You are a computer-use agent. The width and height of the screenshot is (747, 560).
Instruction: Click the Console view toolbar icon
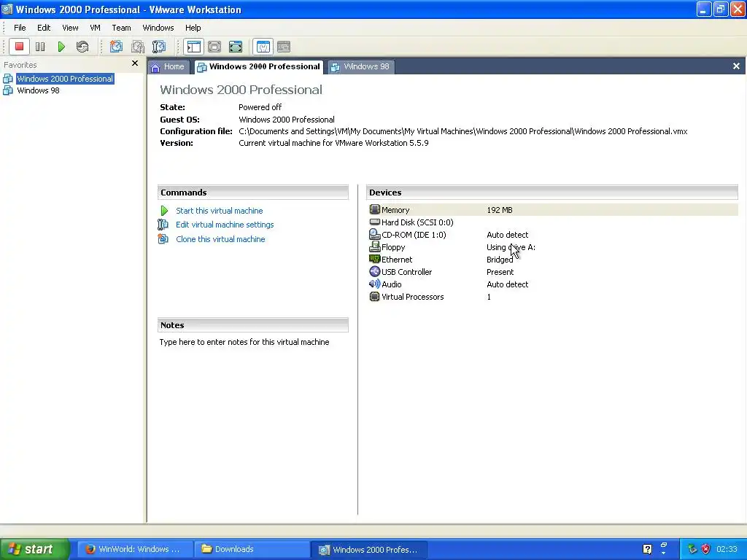point(284,47)
